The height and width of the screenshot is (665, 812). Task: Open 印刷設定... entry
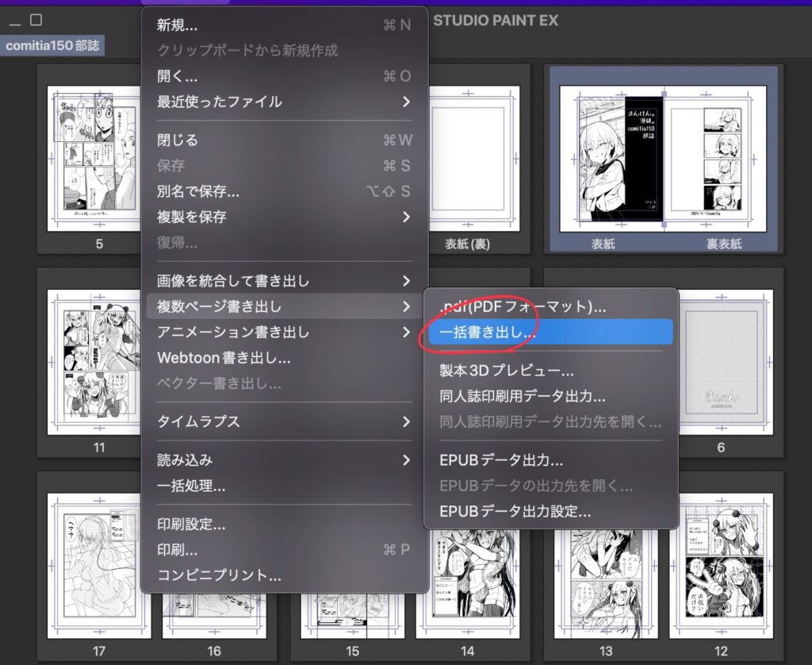285,524
